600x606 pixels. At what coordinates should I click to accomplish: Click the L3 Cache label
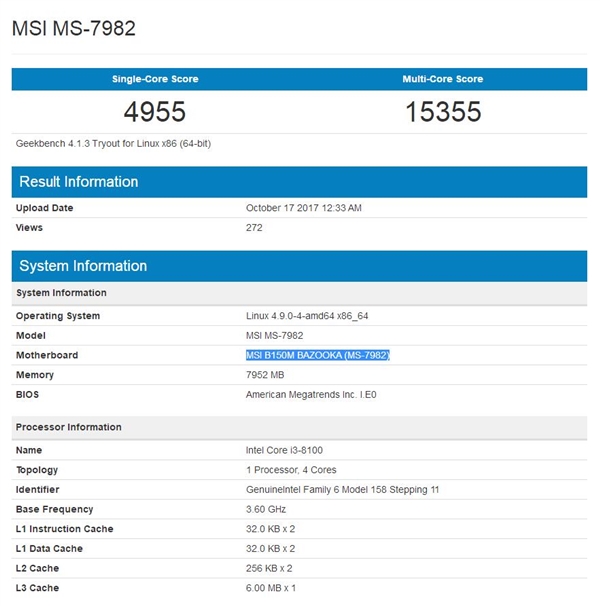coord(38,588)
